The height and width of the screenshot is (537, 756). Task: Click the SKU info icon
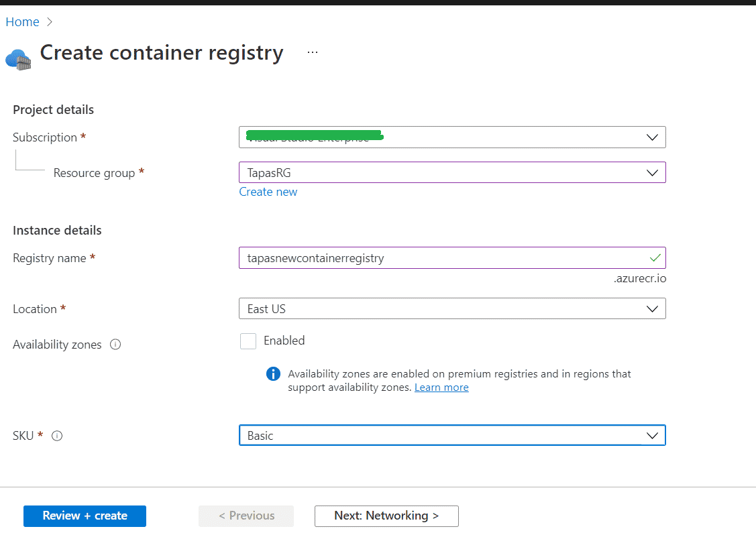coord(57,436)
